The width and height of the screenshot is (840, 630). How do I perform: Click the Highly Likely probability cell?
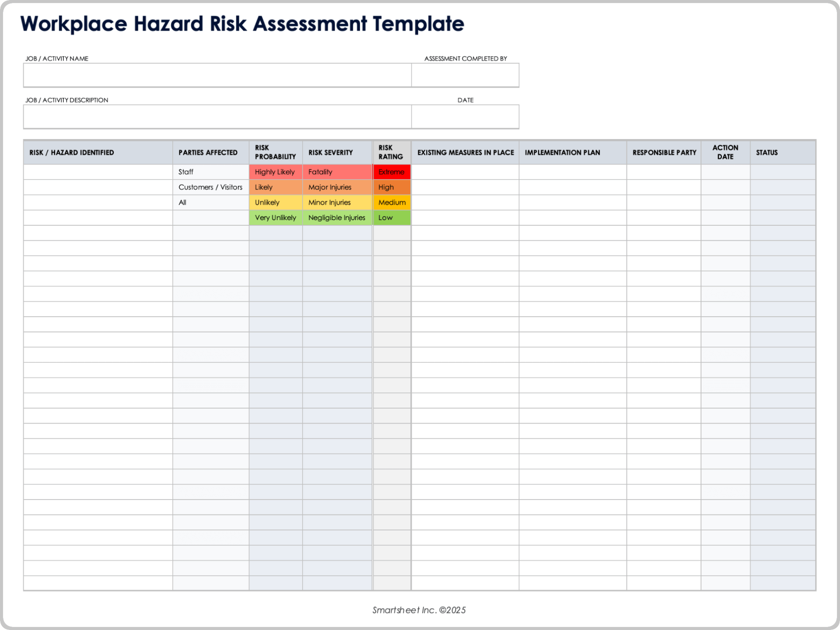tap(275, 171)
